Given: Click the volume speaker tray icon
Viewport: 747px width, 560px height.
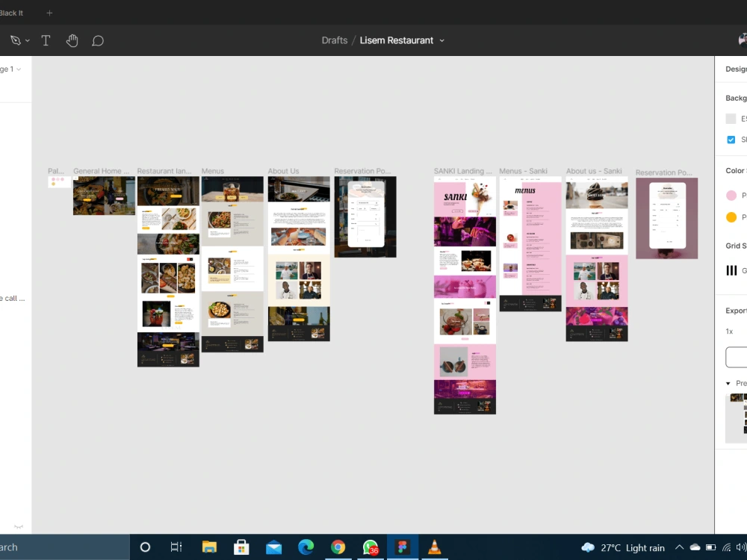Looking at the screenshot, I should click(x=741, y=547).
